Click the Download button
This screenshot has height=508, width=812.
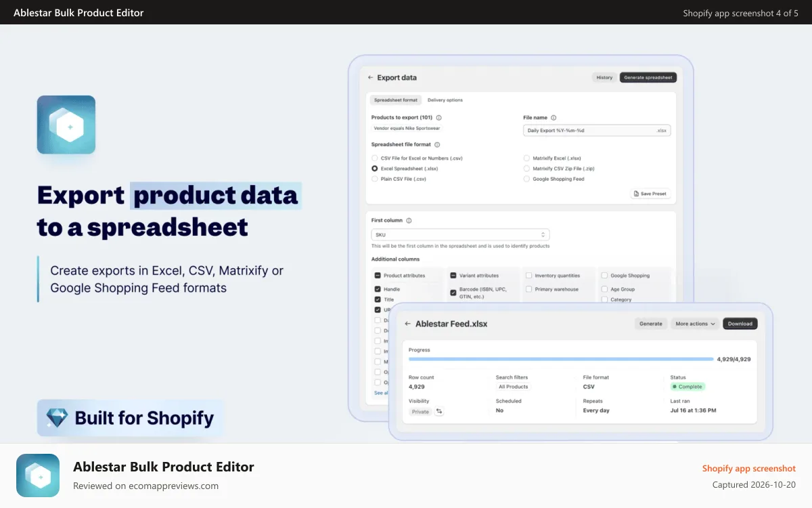click(x=740, y=324)
